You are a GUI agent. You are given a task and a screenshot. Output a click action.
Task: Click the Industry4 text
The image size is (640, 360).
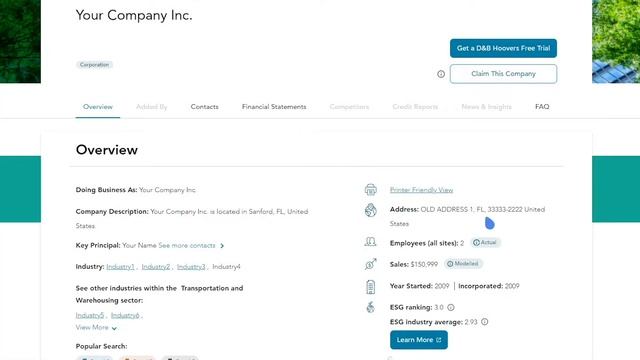pos(226,267)
